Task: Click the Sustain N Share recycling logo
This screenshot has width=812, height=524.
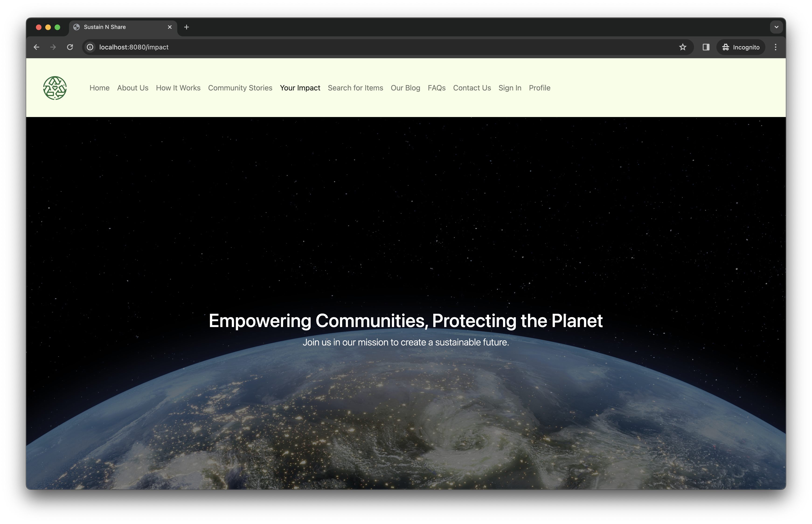Action: 55,88
